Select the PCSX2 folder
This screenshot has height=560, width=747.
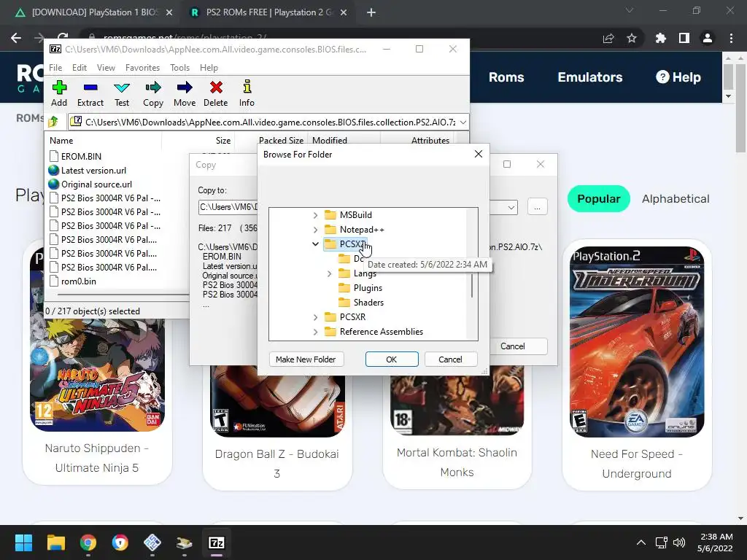pos(345,244)
